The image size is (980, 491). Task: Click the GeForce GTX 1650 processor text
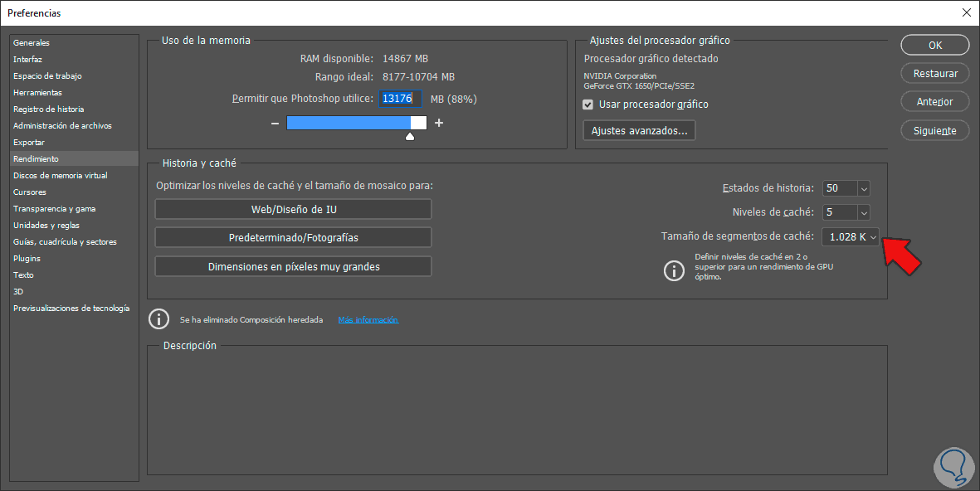point(639,86)
